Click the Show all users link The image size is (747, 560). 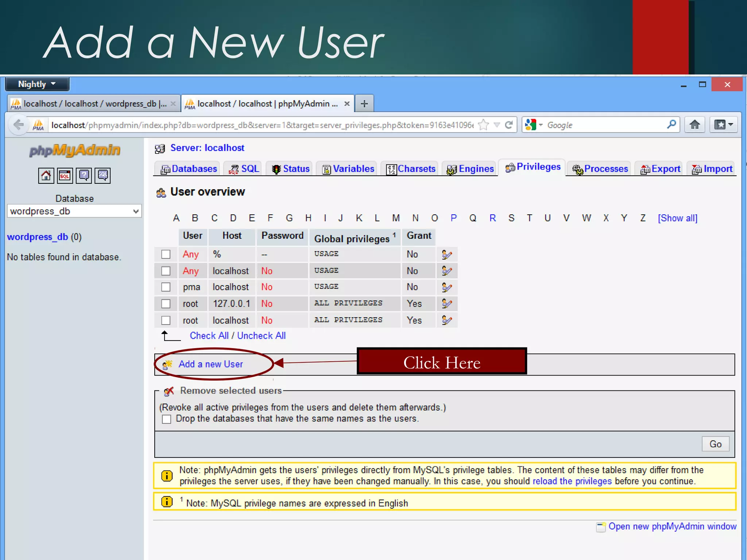pos(678,218)
